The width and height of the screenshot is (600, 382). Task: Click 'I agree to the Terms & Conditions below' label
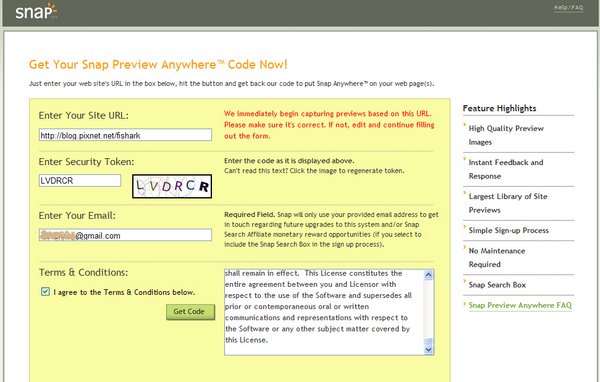coord(124,292)
